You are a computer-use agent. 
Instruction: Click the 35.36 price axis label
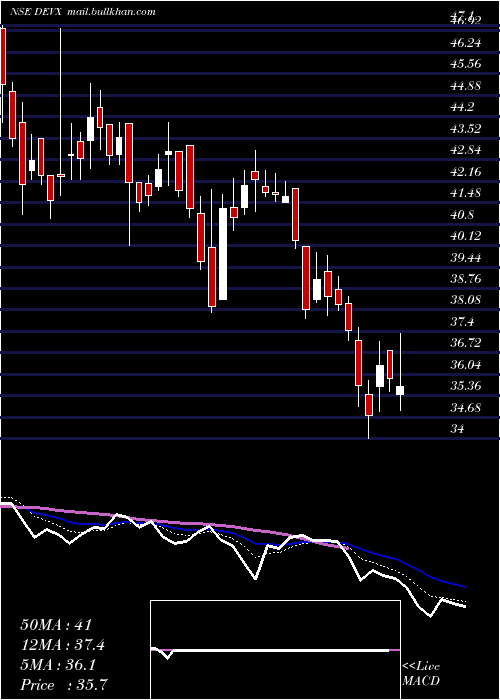click(464, 386)
